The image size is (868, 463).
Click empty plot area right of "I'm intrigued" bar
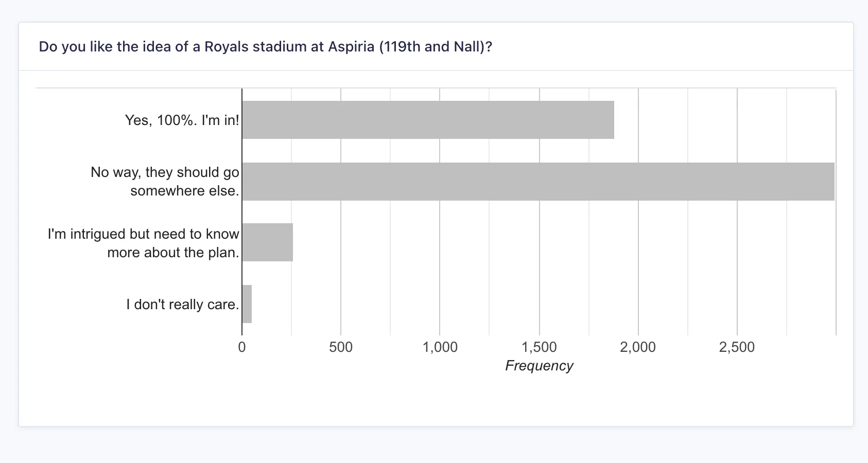[541, 242]
